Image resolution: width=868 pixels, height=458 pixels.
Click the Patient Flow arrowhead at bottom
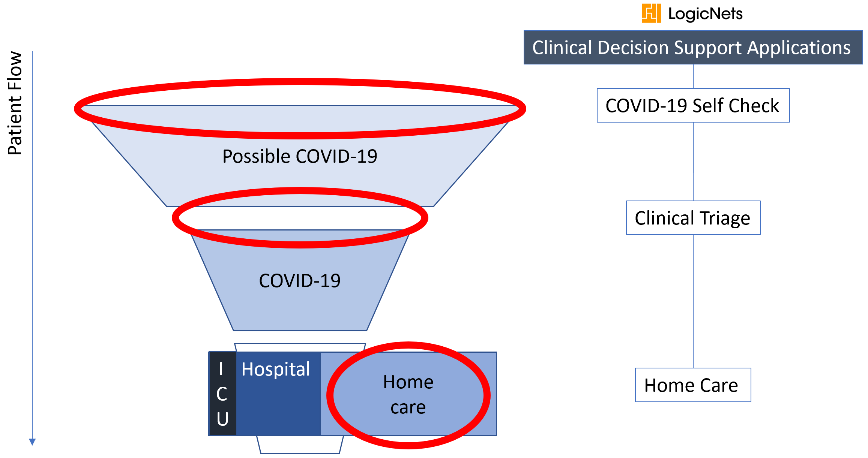tap(32, 442)
